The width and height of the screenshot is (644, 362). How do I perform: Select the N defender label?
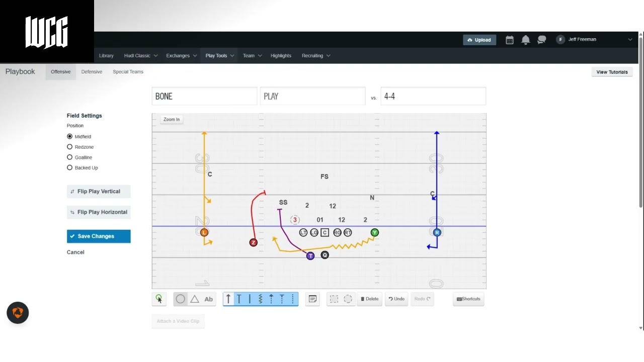point(372,198)
